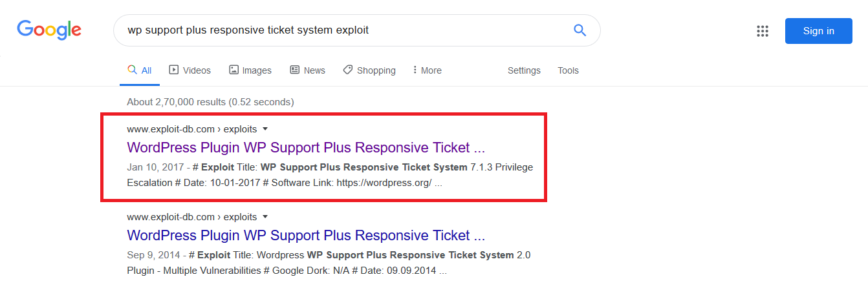Click the About 2,70,000 results text
Viewport: 868px width, 299px height.
click(210, 102)
